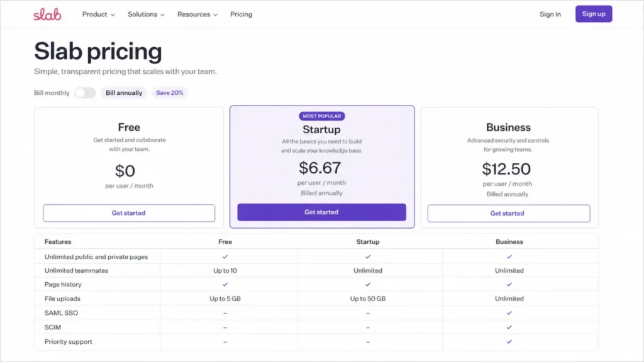
Task: Click the 'Up to 50 GB' file uploads cell
Action: pos(368,299)
